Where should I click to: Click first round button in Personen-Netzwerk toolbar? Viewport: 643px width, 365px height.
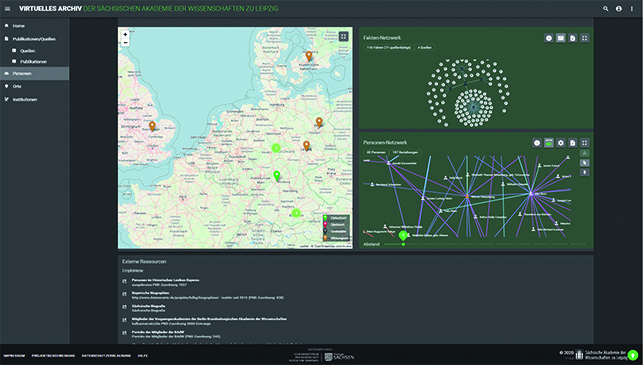click(537, 143)
